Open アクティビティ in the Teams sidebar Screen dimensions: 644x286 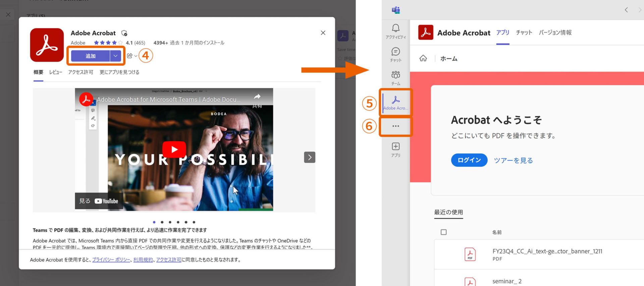point(396,31)
